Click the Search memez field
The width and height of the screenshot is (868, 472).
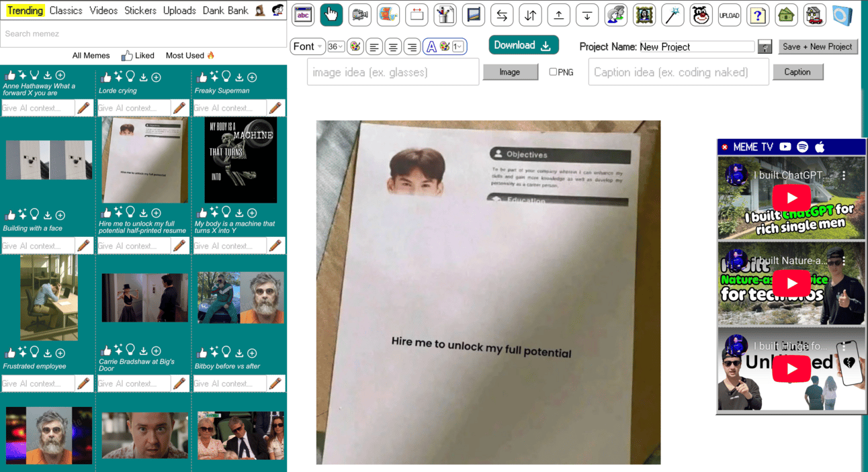click(x=144, y=34)
